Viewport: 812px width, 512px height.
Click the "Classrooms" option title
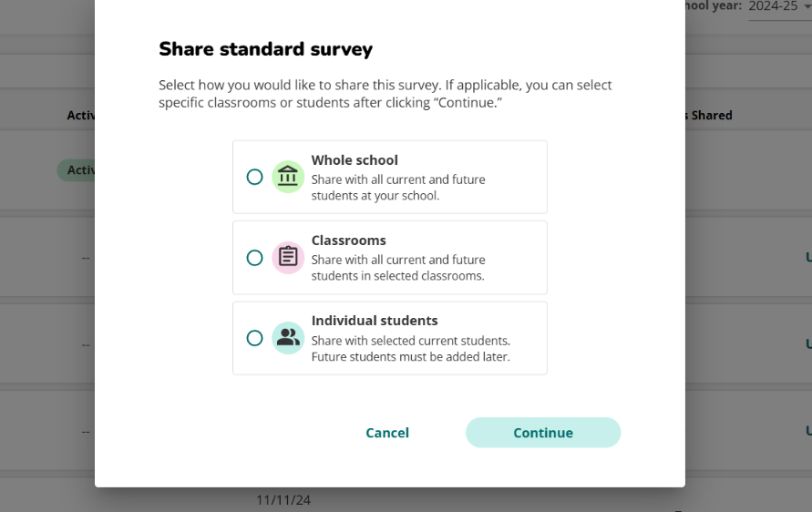point(348,241)
